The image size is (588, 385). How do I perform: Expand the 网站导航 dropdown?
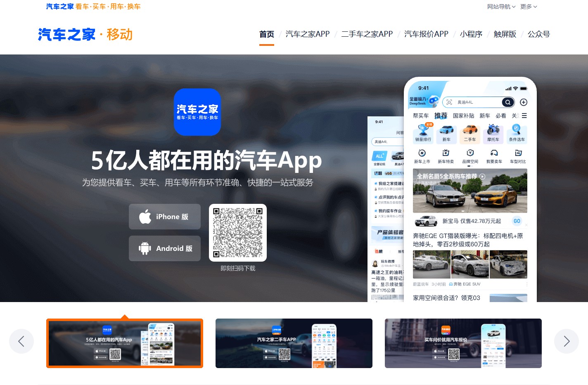pyautogui.click(x=501, y=7)
